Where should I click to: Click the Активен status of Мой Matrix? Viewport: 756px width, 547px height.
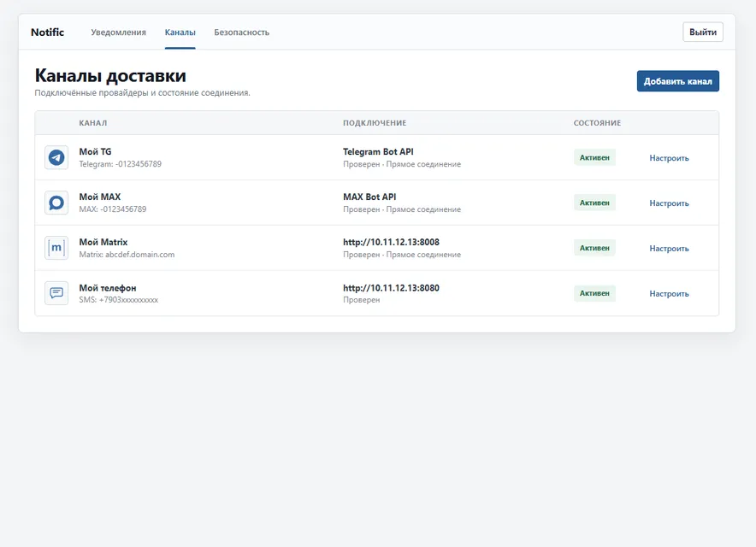(x=594, y=248)
